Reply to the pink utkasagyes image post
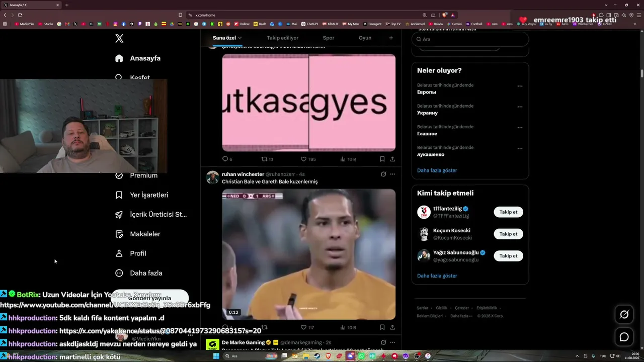 [x=227, y=159]
